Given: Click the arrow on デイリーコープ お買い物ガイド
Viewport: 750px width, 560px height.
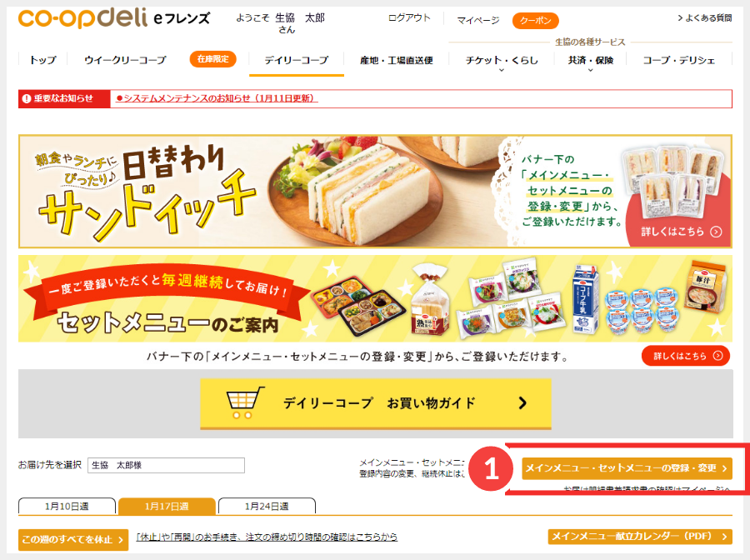Looking at the screenshot, I should tap(522, 403).
